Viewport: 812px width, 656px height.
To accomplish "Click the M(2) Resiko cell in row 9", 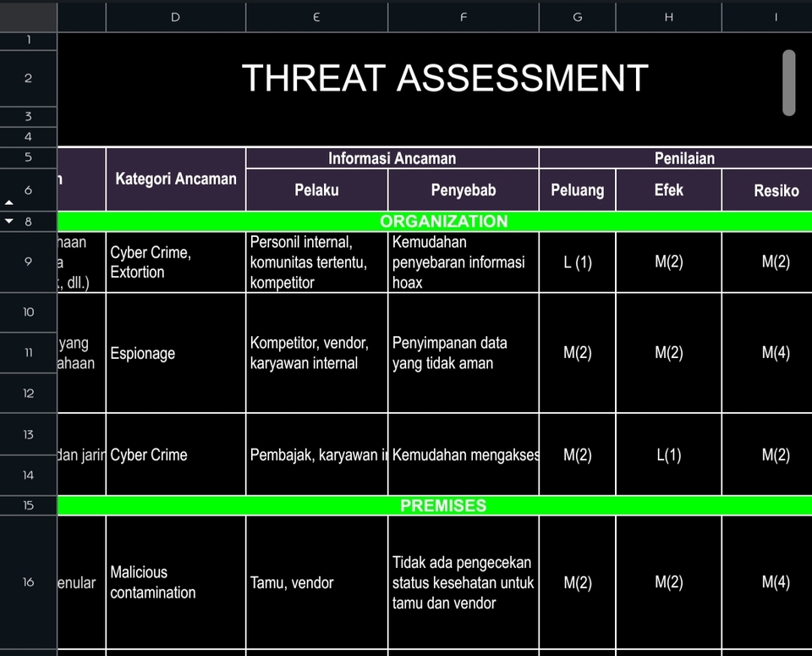I will click(x=767, y=262).
